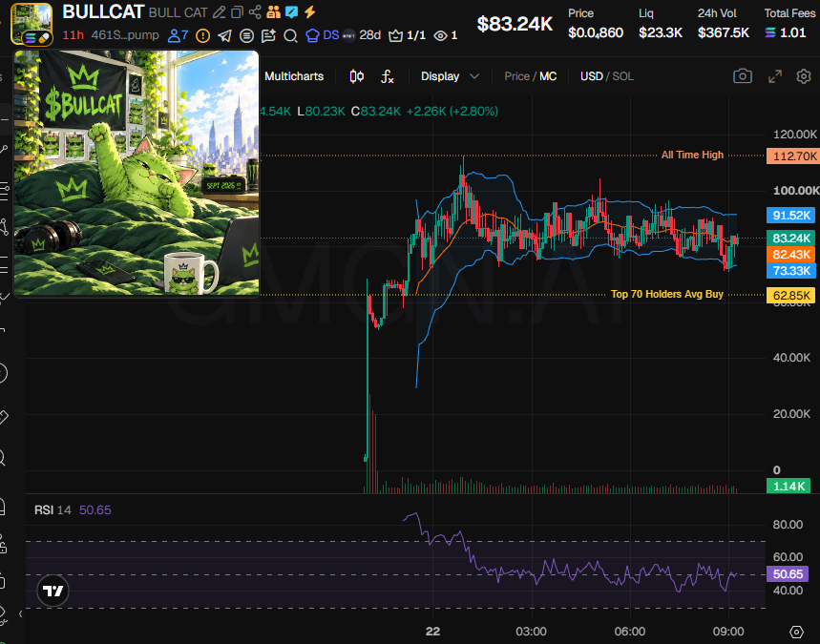Expand the Display dropdown
This screenshot has height=644, width=820.
coord(450,76)
